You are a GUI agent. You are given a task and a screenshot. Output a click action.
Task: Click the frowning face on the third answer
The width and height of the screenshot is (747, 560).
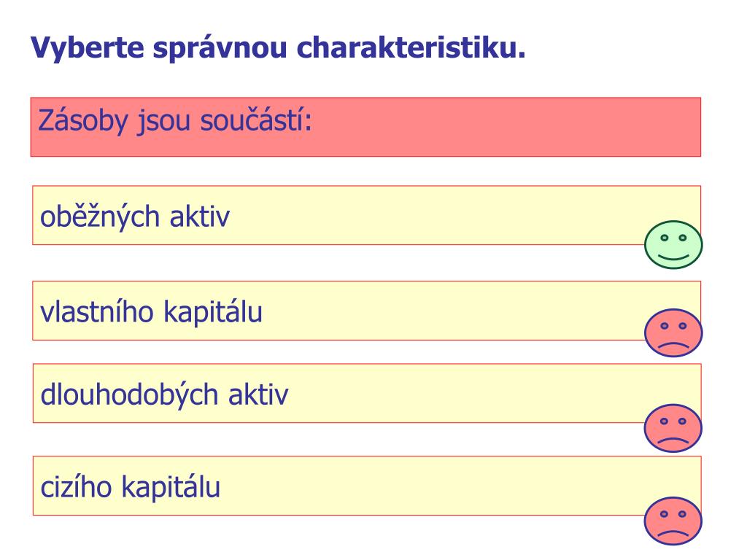[673, 428]
